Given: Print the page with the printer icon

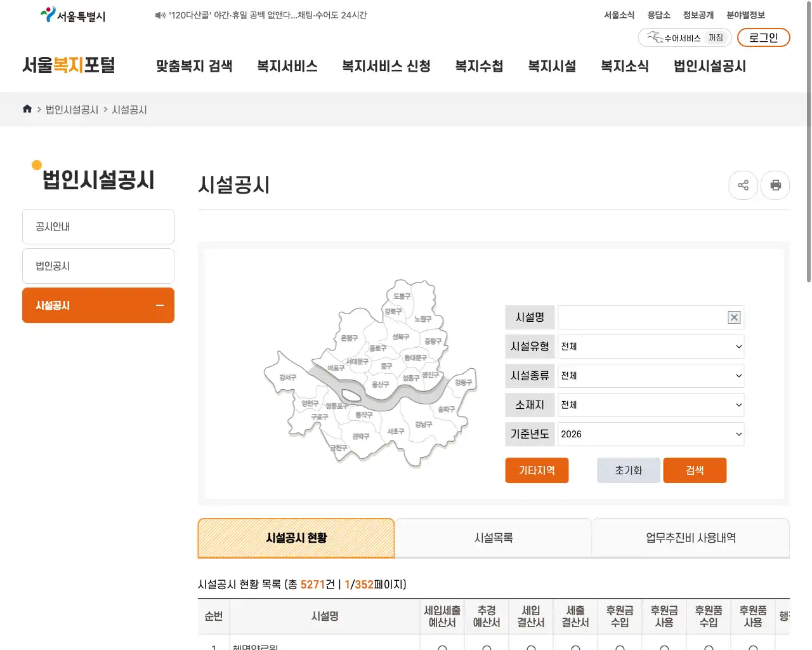Looking at the screenshot, I should (775, 185).
